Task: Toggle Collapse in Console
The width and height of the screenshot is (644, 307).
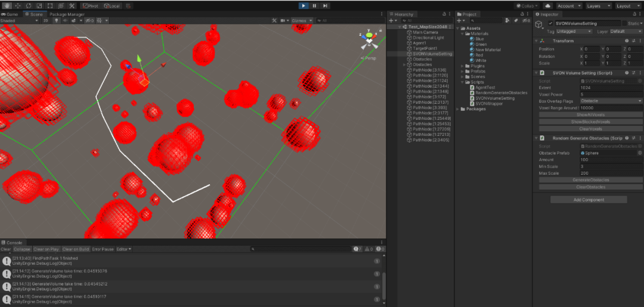Action: [x=22, y=249]
